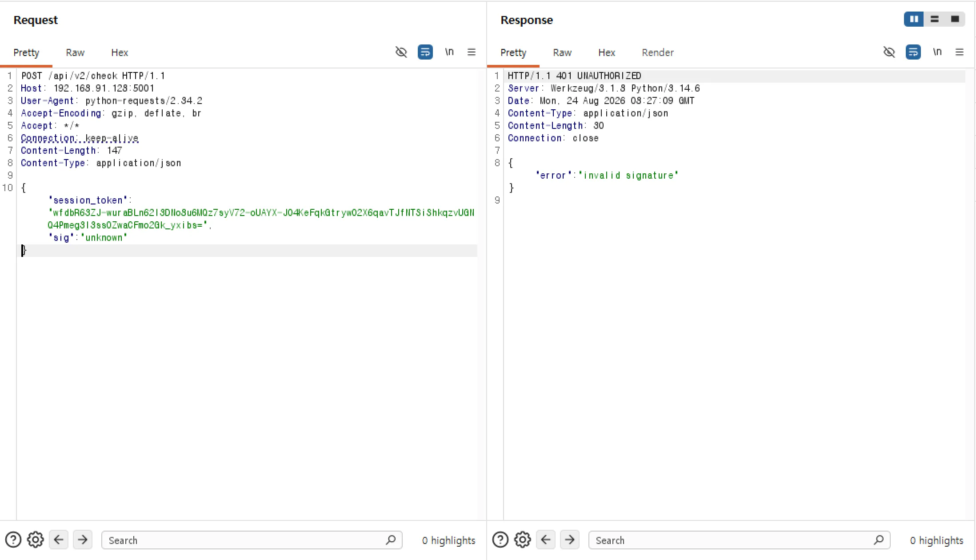The image size is (976, 560).
Task: Open the Response Raw tab
Action: point(562,52)
